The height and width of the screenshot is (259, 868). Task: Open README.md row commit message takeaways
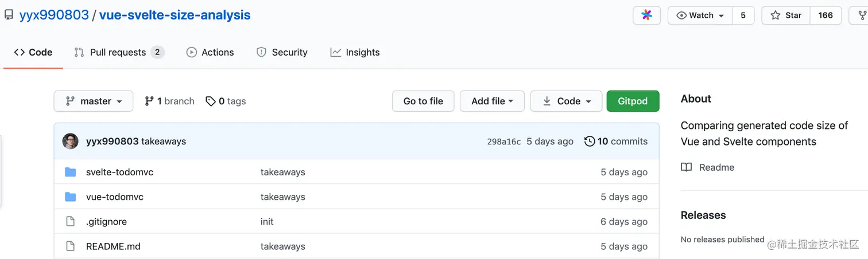click(x=283, y=246)
